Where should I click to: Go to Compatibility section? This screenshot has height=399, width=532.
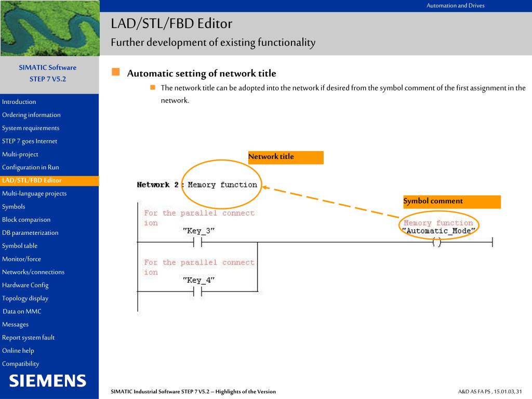click(x=20, y=364)
